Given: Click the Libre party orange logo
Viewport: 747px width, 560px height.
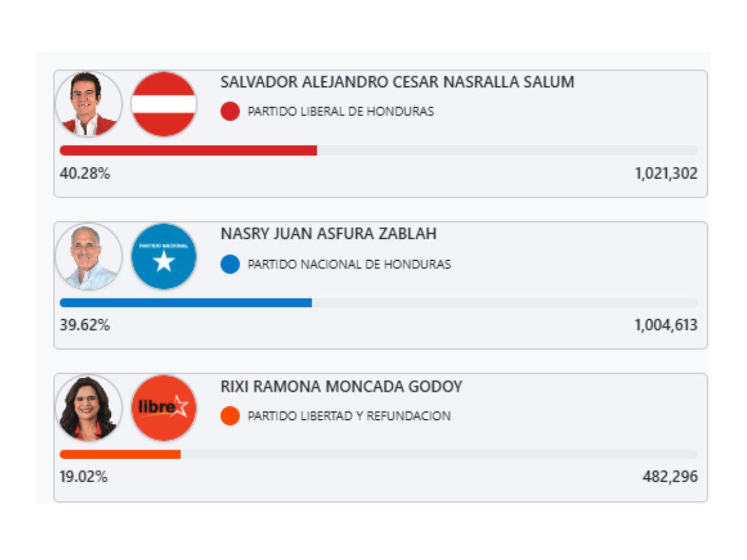Looking at the screenshot, I should 164,408.
